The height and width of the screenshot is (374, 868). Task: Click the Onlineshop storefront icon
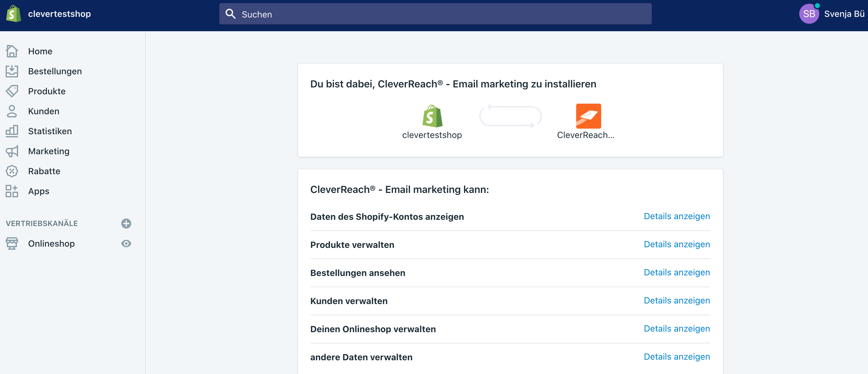[12, 244]
